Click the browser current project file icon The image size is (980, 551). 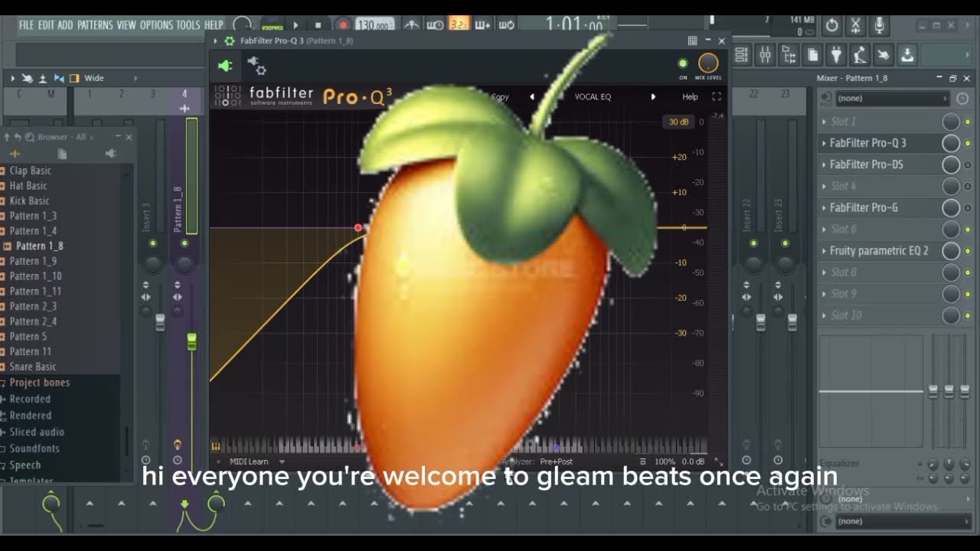tap(62, 154)
